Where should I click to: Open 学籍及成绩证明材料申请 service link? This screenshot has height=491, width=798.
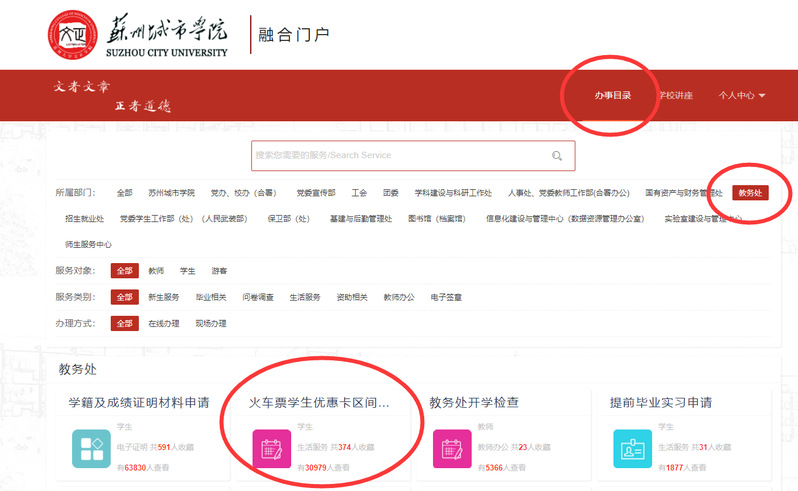(138, 403)
